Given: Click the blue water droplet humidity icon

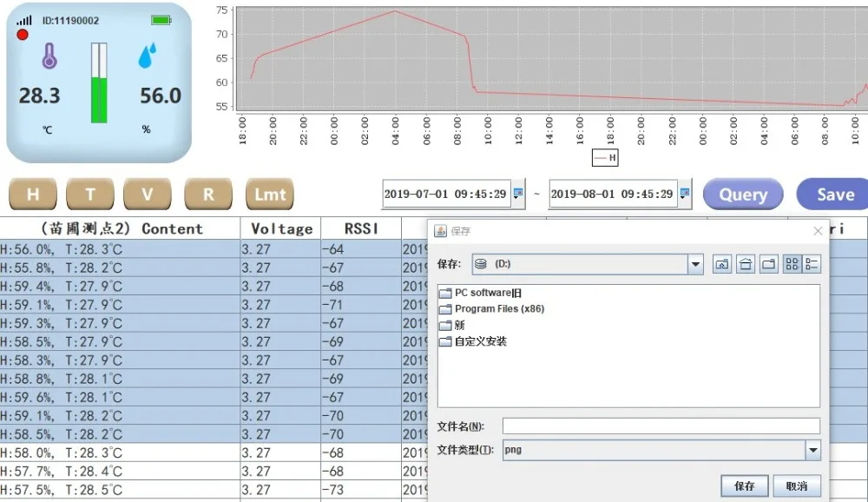Looking at the screenshot, I should [x=148, y=56].
